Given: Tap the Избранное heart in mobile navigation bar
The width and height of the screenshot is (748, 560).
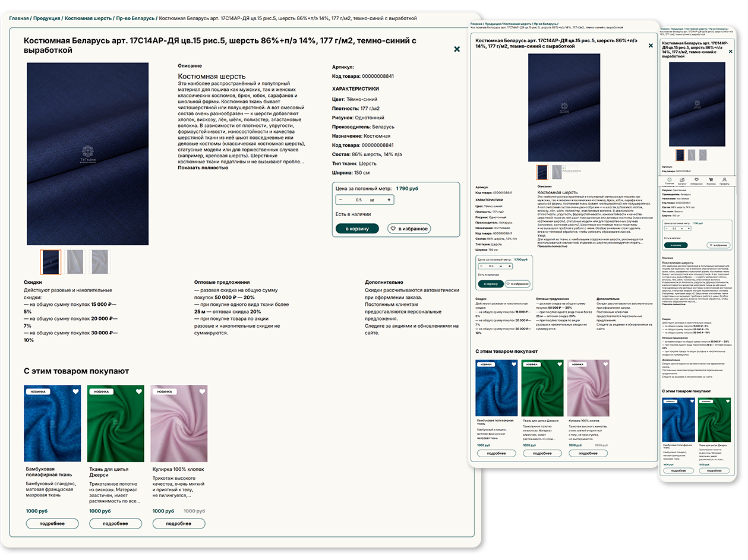Looking at the screenshot, I should pyautogui.click(x=696, y=181).
